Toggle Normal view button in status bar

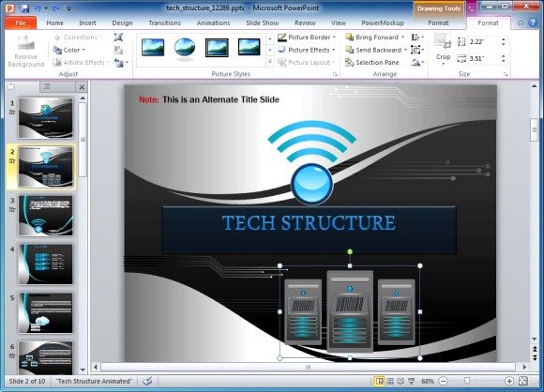coord(379,382)
